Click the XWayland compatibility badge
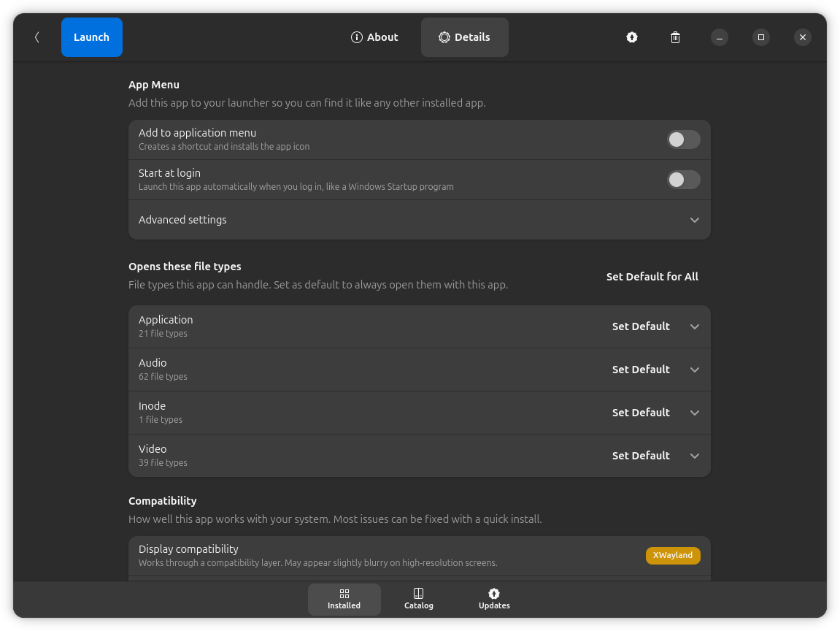The width and height of the screenshot is (840, 631). click(x=672, y=556)
